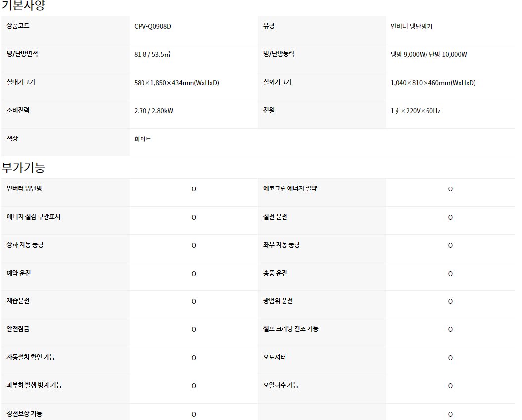This screenshot has height=420, width=522.
Task: Click the O mark for 광범위 운전
Action: [450, 301]
